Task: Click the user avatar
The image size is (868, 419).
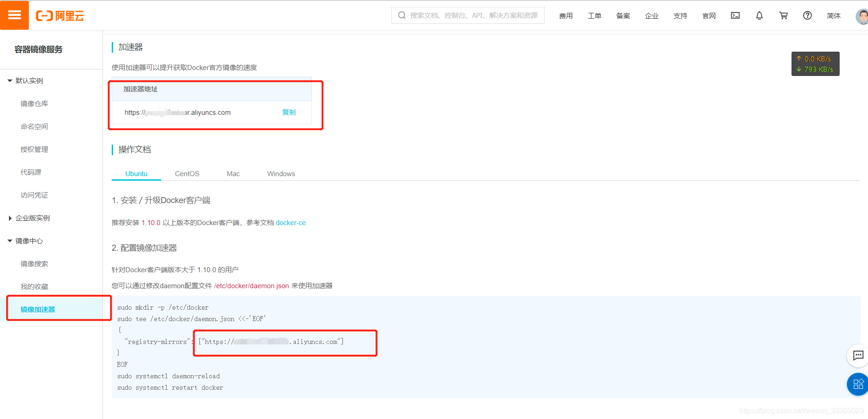Action: [862, 16]
